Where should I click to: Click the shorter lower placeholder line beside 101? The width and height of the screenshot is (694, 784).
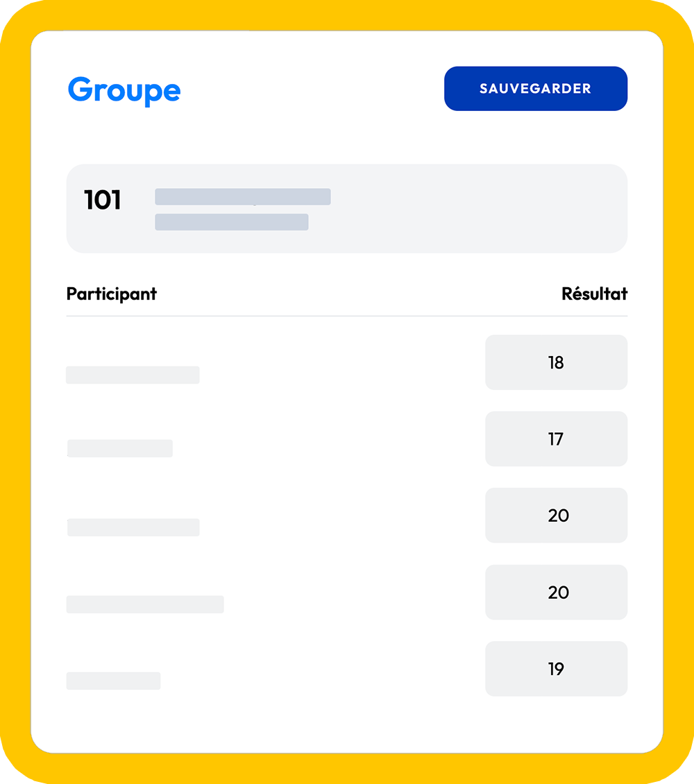pyautogui.click(x=231, y=222)
